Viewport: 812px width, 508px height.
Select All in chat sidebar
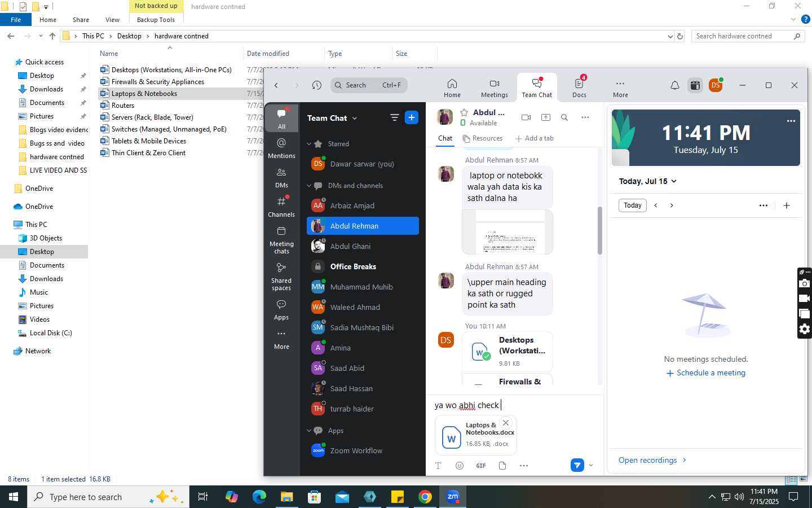(281, 119)
